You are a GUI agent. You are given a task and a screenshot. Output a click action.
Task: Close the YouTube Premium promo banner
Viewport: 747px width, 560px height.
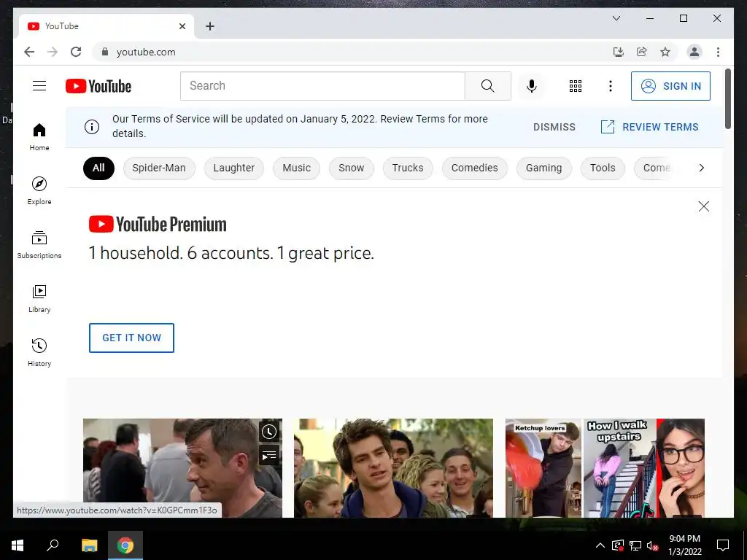pos(704,206)
